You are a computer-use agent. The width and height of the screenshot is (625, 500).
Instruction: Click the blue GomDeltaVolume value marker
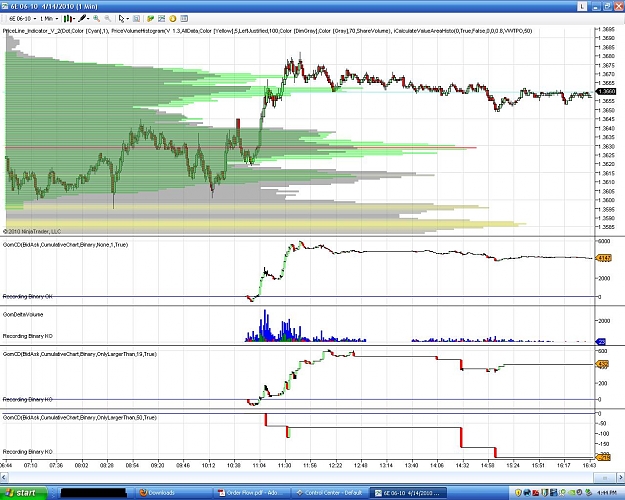(601, 341)
